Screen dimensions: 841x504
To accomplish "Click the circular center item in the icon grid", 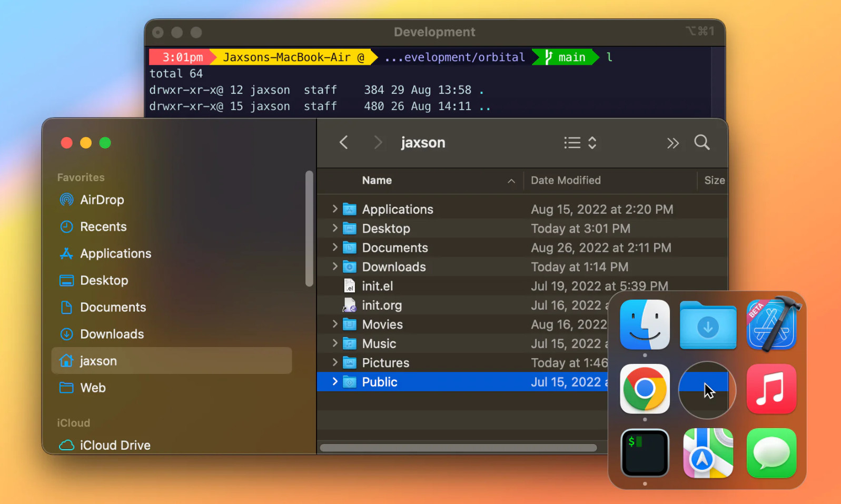I will (707, 390).
